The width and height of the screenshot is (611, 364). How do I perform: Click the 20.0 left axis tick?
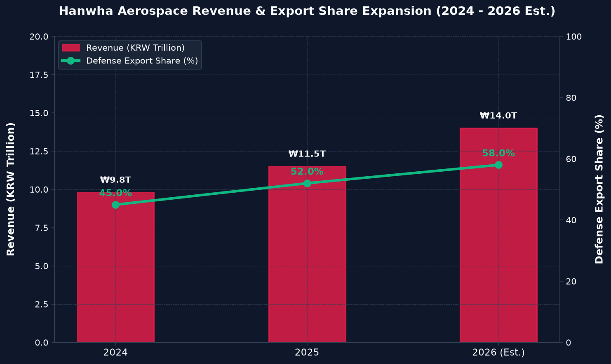pos(39,37)
